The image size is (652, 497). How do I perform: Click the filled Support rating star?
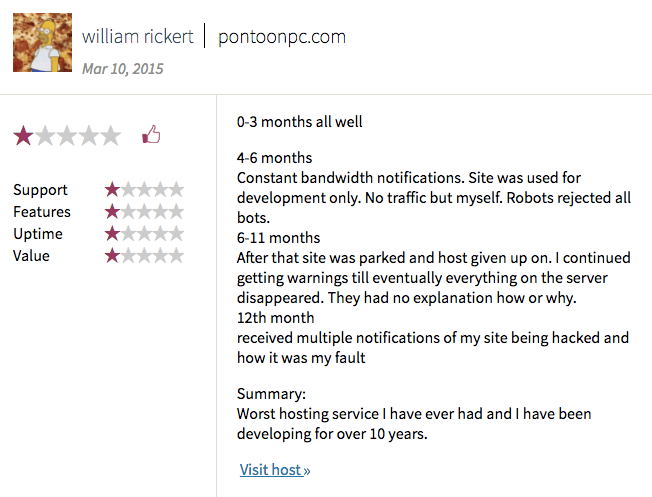click(x=112, y=190)
